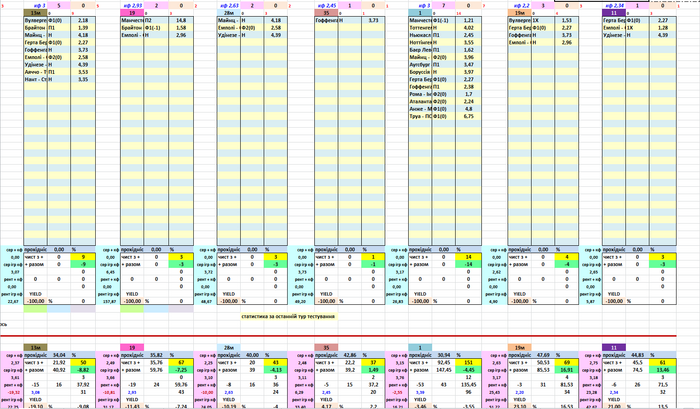The height and width of the screenshot is (409, 700).
Task: Select the "кф 2,93" header cell
Action: [132, 6]
